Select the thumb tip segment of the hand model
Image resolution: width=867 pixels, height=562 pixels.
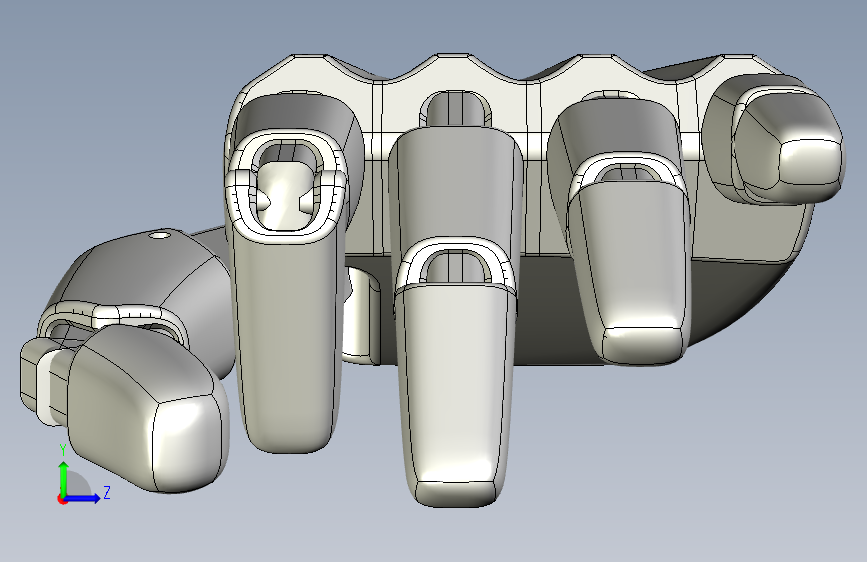(148, 408)
